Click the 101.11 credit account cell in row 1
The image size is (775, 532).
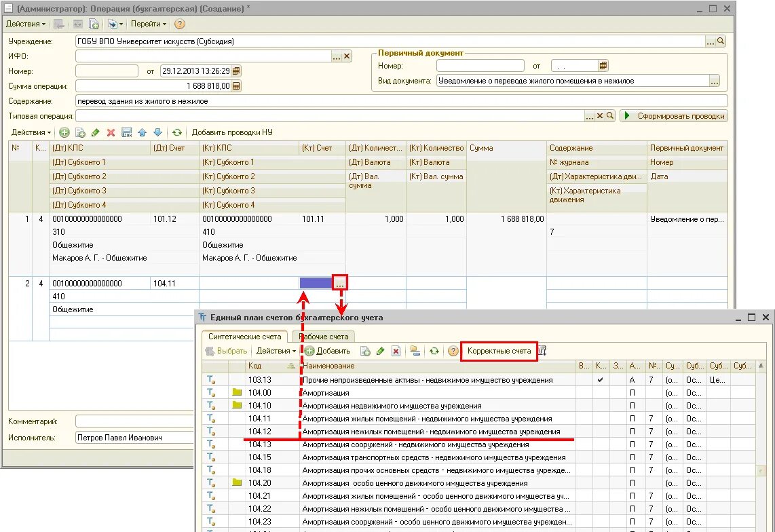tap(322, 218)
